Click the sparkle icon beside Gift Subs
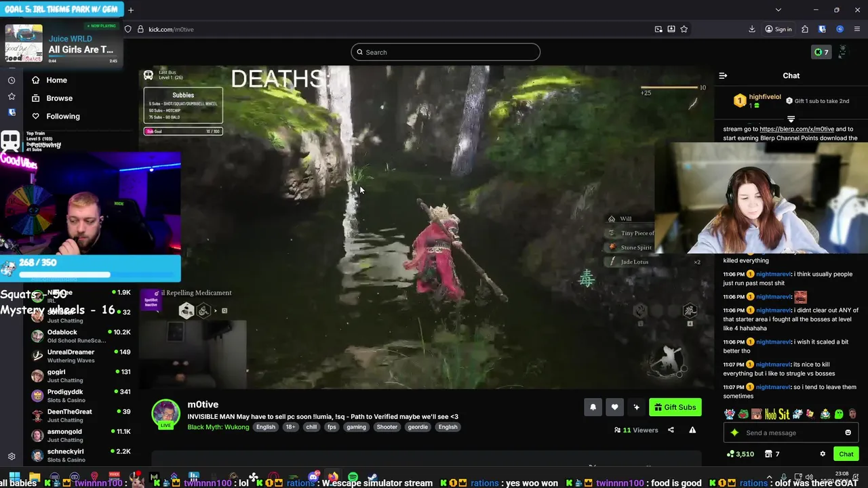This screenshot has height=488, width=868. point(636,407)
